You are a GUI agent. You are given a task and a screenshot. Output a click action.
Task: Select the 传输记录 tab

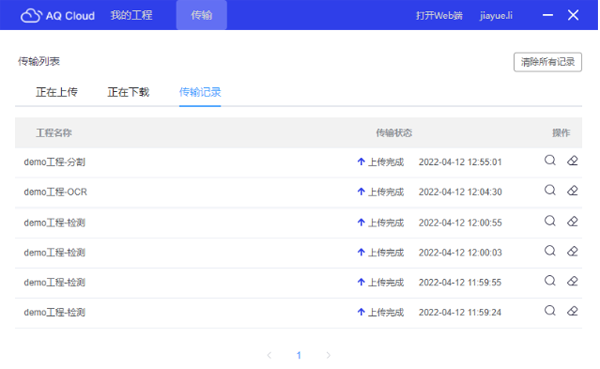(x=200, y=92)
